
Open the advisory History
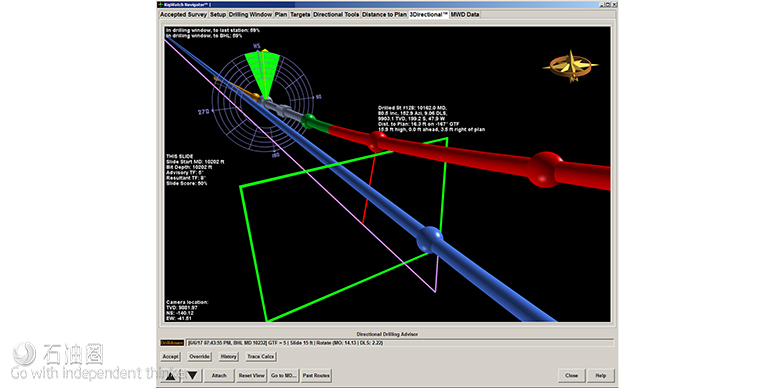point(228,356)
